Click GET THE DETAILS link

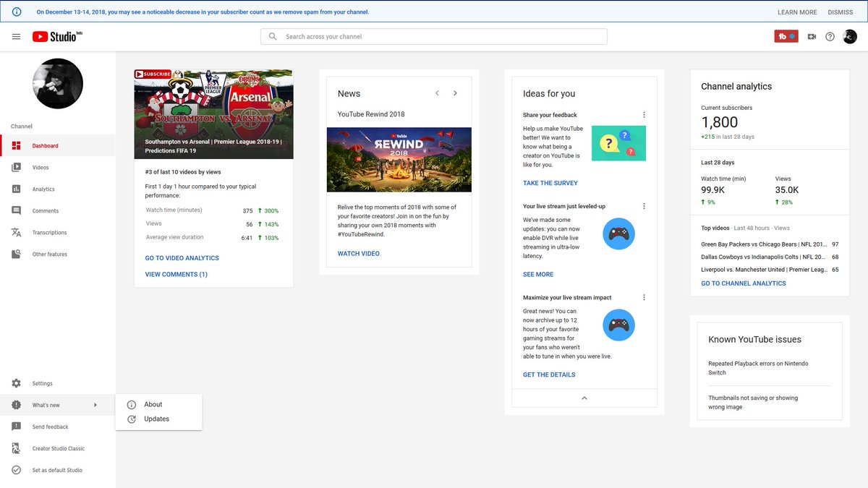(549, 375)
